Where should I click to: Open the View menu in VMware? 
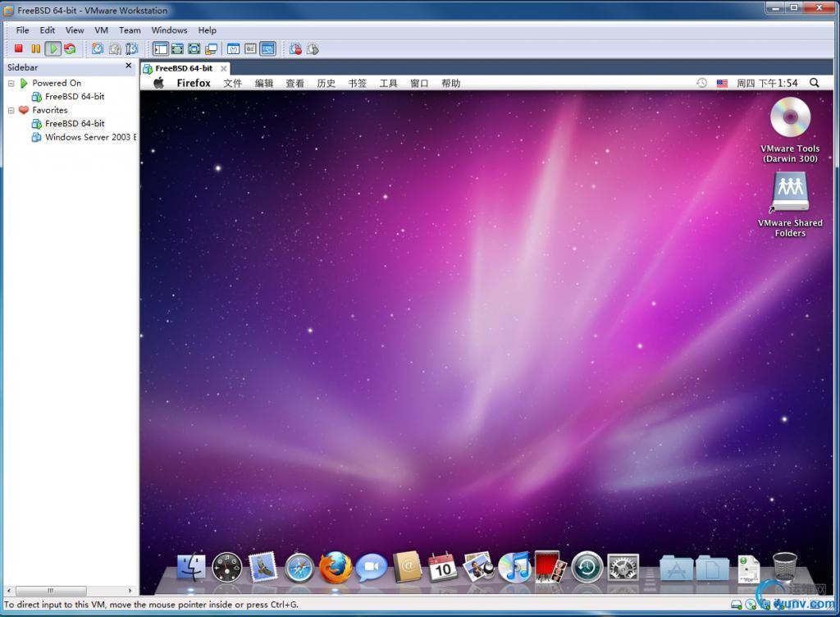coord(75,30)
